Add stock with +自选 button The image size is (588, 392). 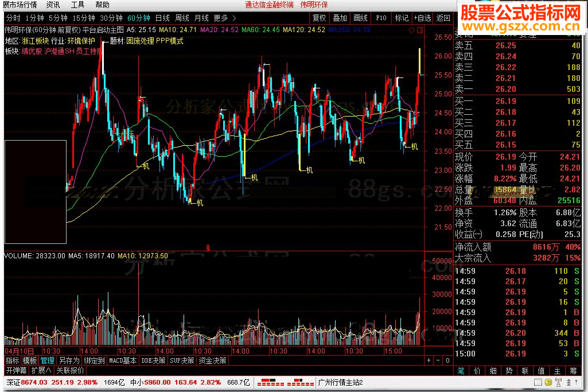pos(422,18)
